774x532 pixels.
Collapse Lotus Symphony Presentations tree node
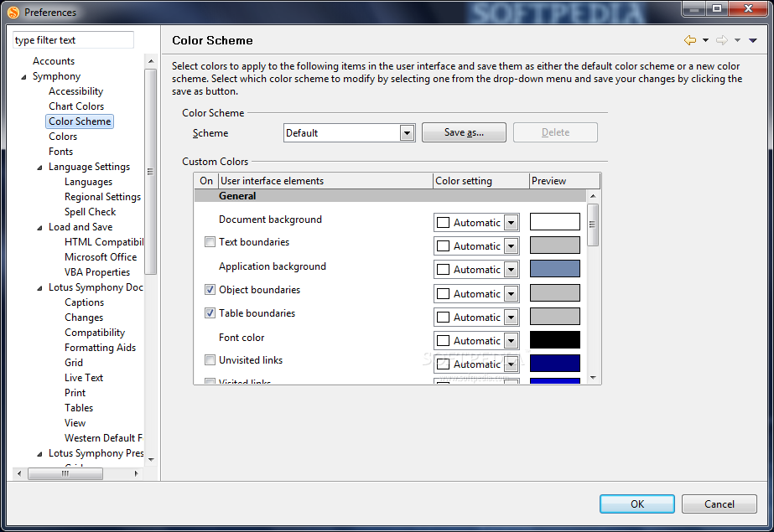pyautogui.click(x=39, y=454)
